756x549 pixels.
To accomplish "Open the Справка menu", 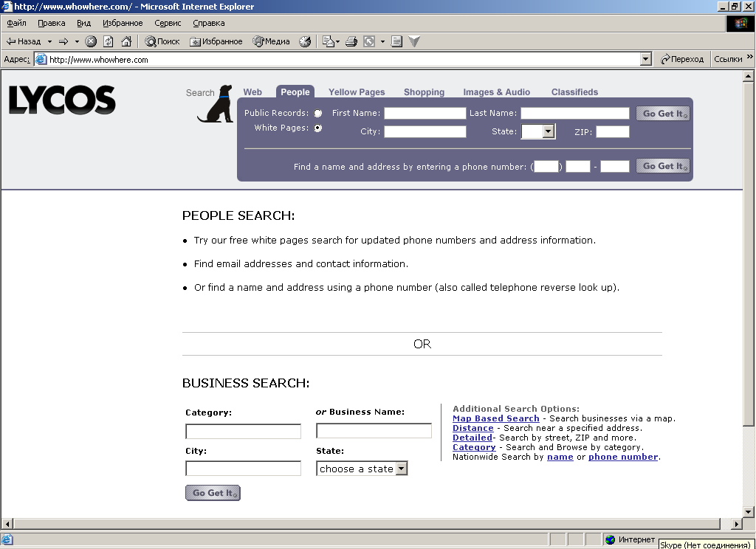I will pos(209,23).
